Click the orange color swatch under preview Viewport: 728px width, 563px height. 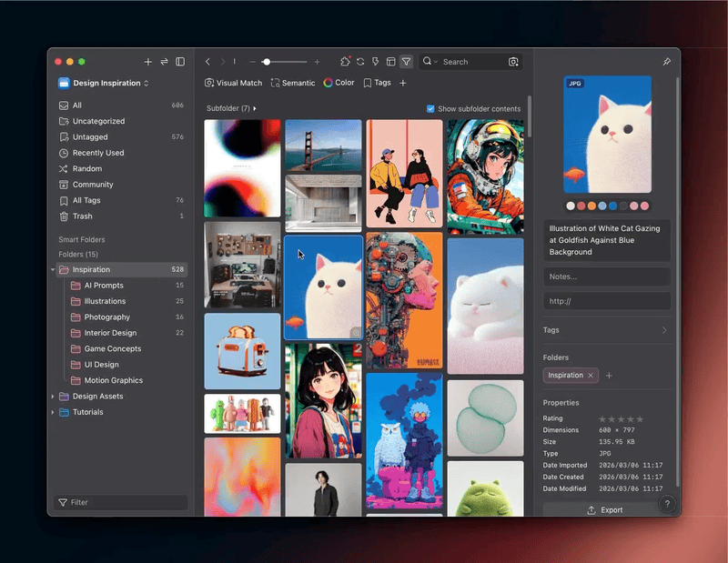(591, 206)
